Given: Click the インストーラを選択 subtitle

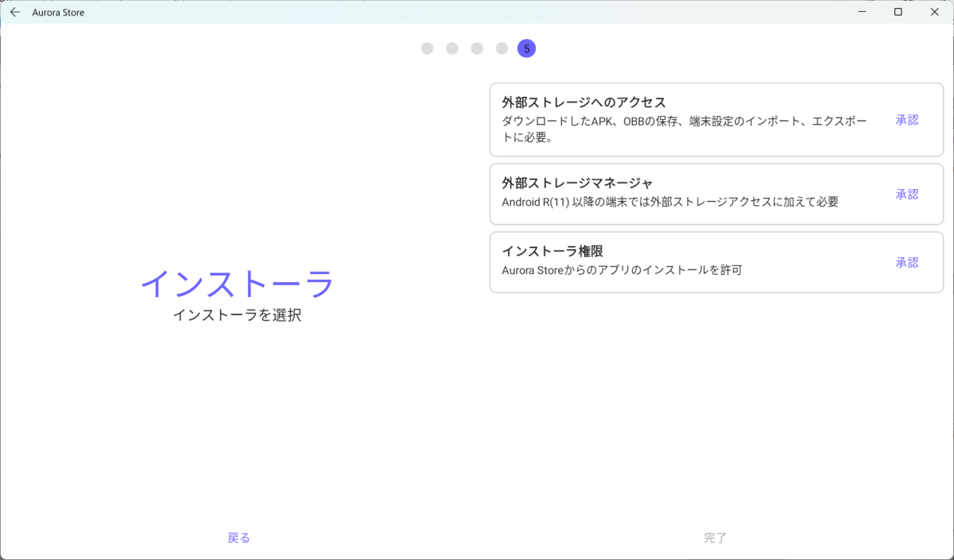Looking at the screenshot, I should [237, 315].
